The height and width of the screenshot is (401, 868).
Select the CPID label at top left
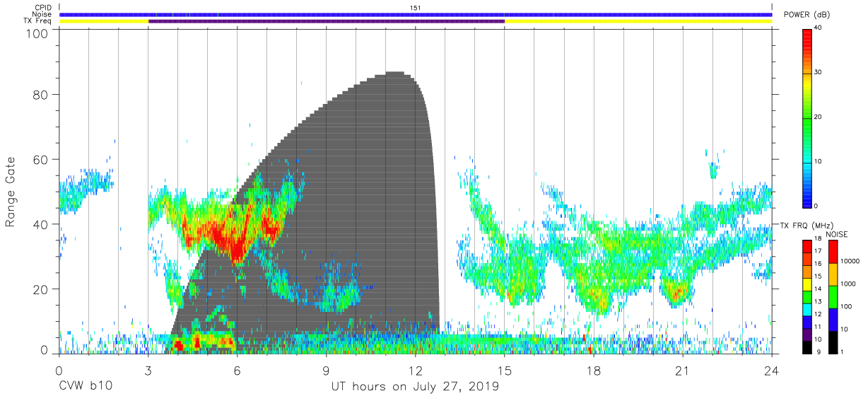43,8
